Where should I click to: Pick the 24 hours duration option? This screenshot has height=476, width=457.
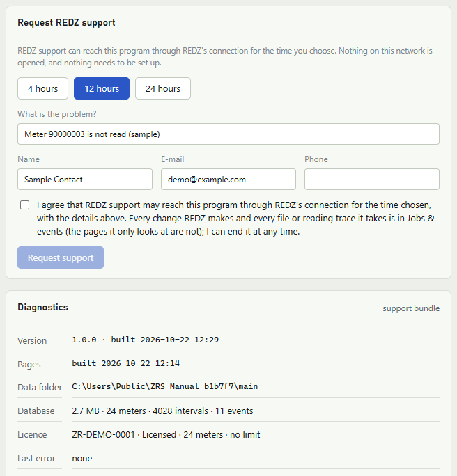pyautogui.click(x=163, y=88)
